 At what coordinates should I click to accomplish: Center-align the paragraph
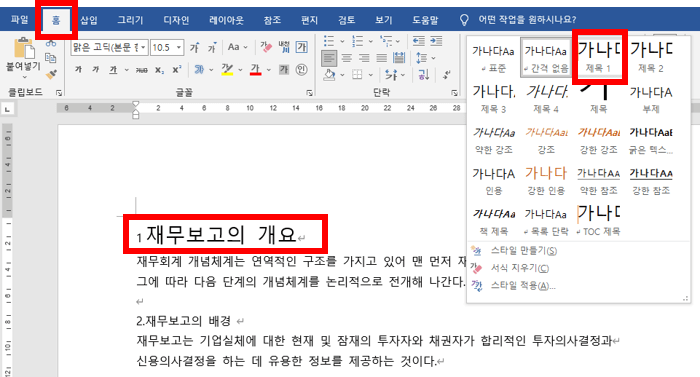[347, 58]
